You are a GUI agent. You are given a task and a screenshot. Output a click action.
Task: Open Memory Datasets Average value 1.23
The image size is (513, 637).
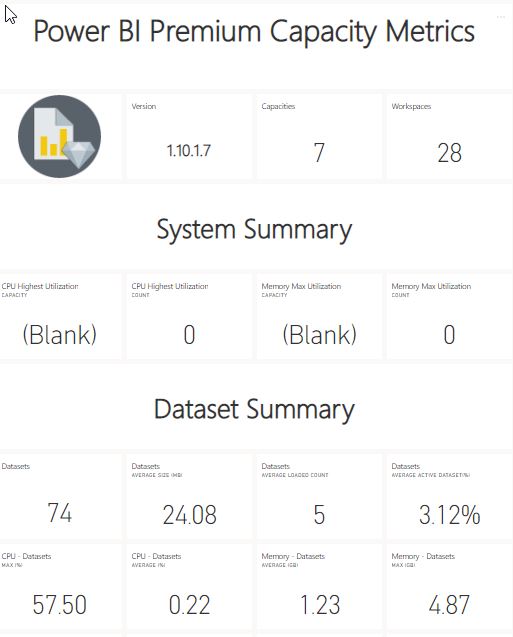pos(320,604)
